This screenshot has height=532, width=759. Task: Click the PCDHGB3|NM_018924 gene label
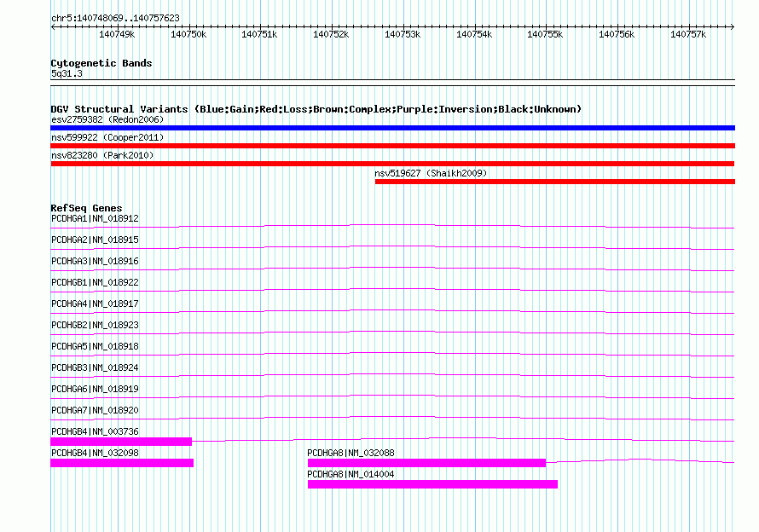[95, 368]
